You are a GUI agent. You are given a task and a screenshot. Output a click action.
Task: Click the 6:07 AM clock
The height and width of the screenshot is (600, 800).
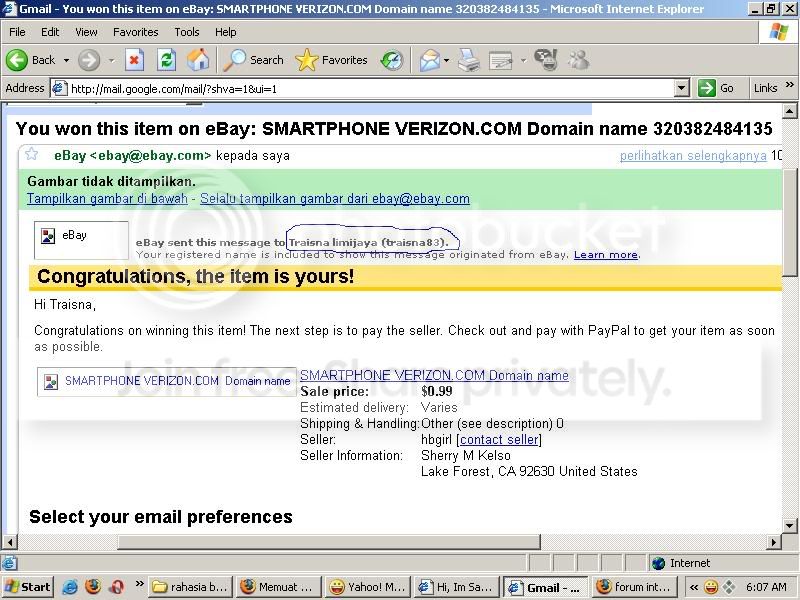point(766,587)
